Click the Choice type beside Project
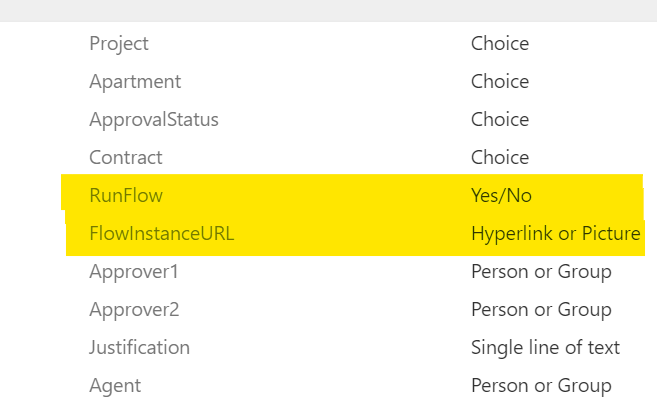 coord(500,43)
